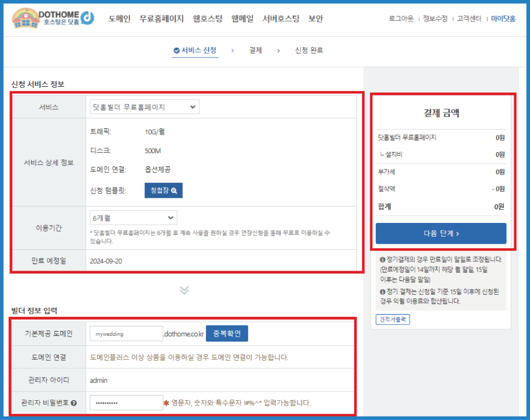
Task: Select the 서비스 신청 step tab
Action: (x=195, y=51)
